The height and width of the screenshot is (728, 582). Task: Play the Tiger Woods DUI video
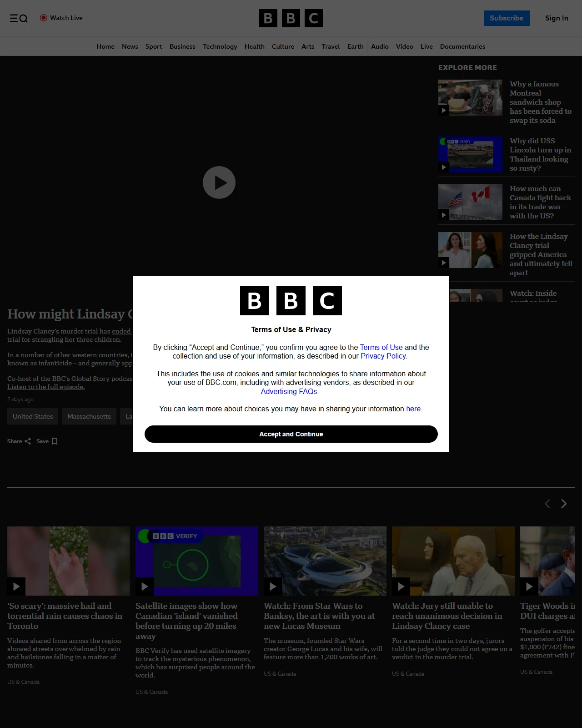[x=529, y=586]
